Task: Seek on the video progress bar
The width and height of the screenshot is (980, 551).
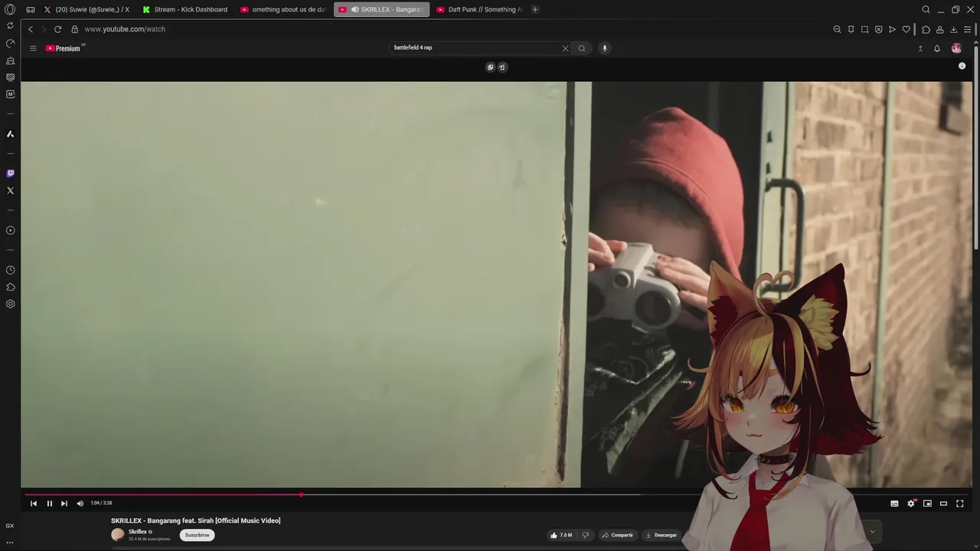Action: point(496,495)
